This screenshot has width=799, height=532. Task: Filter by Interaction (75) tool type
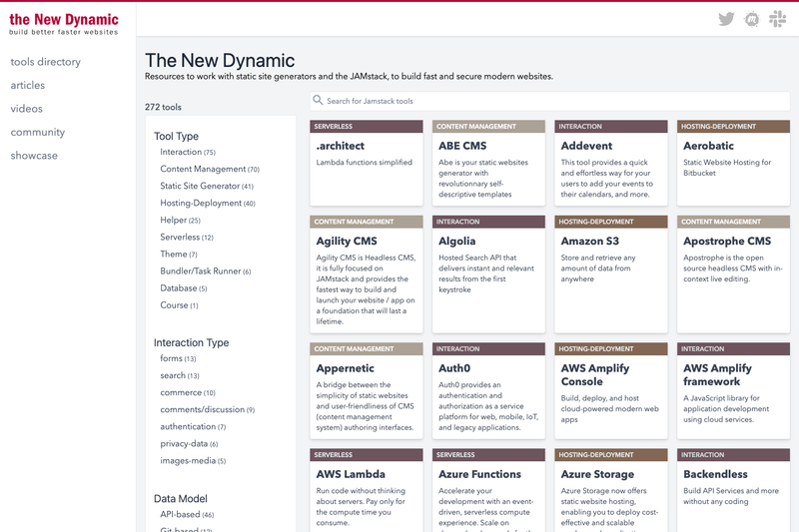click(x=188, y=152)
